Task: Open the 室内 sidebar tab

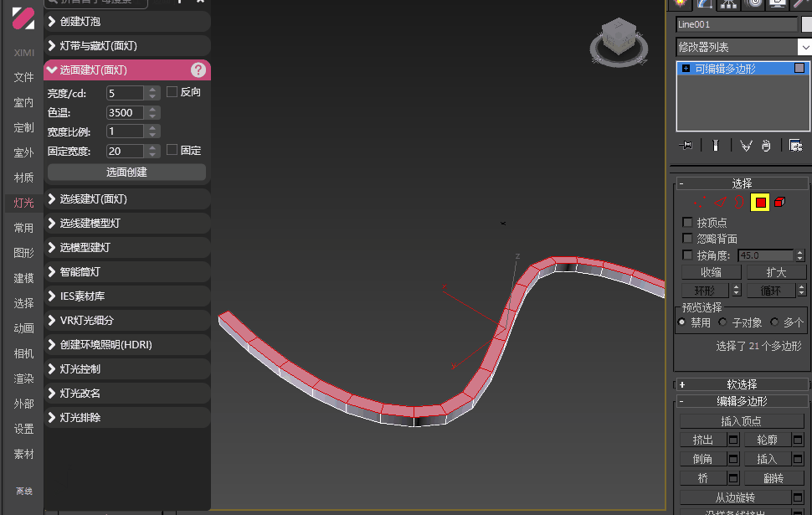Action: tap(23, 103)
